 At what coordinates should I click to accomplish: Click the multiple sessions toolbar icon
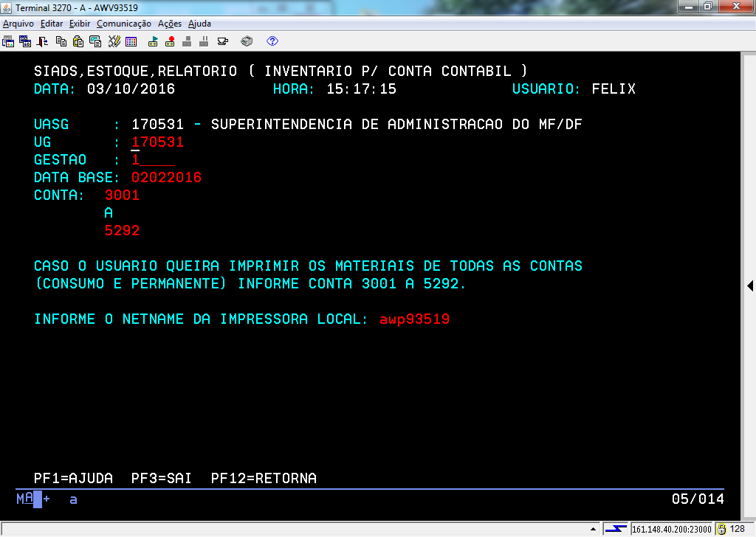25,41
